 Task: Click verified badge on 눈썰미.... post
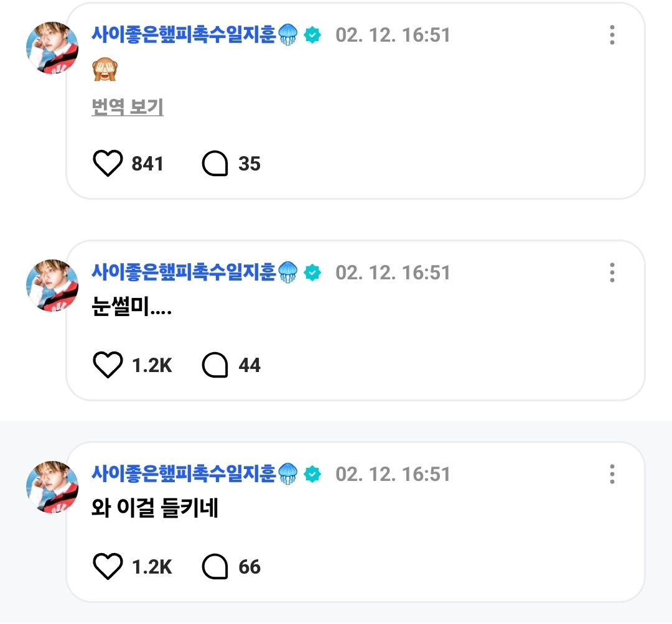pyautogui.click(x=312, y=272)
